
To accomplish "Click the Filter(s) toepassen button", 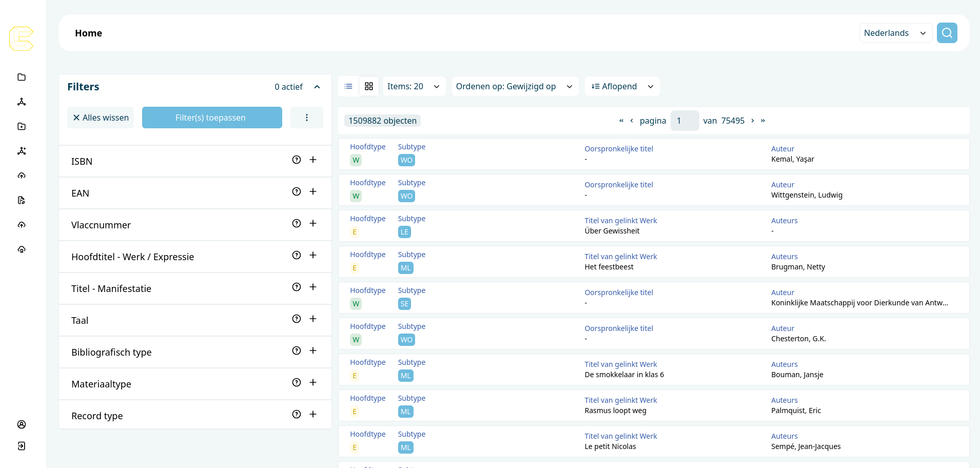I will pyautogui.click(x=212, y=118).
